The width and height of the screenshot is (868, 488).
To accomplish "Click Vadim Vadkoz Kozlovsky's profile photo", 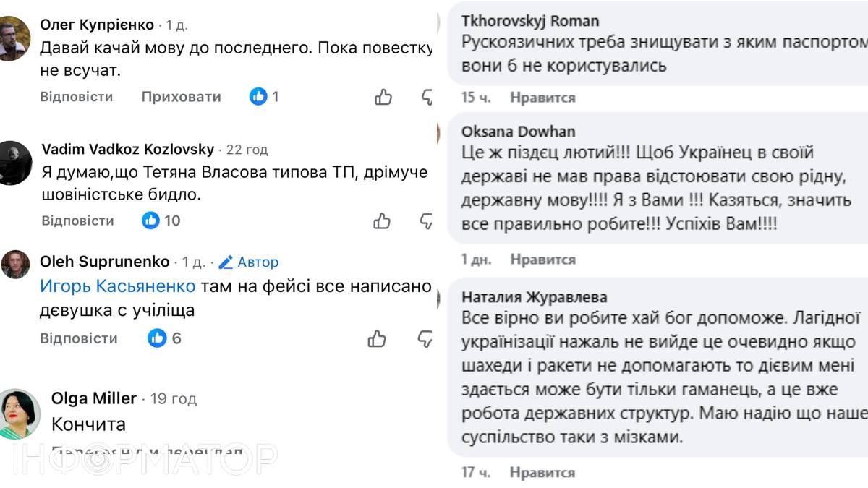I will pos(14,160).
